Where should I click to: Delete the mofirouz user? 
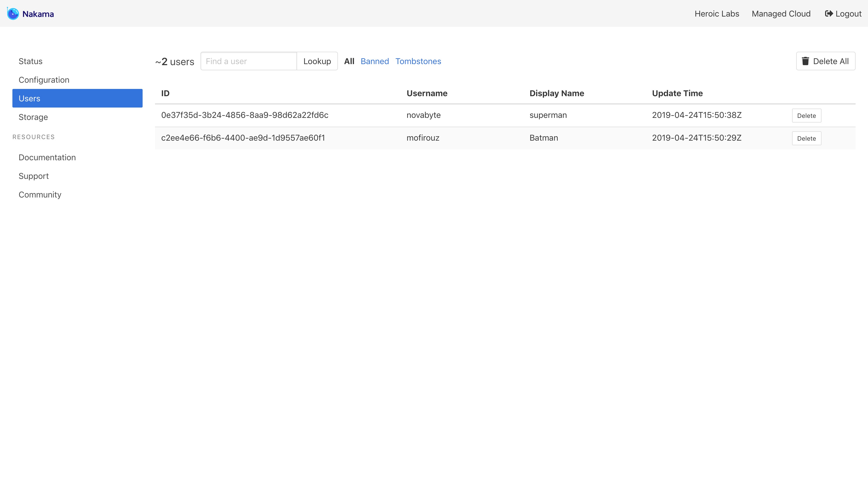[806, 139]
